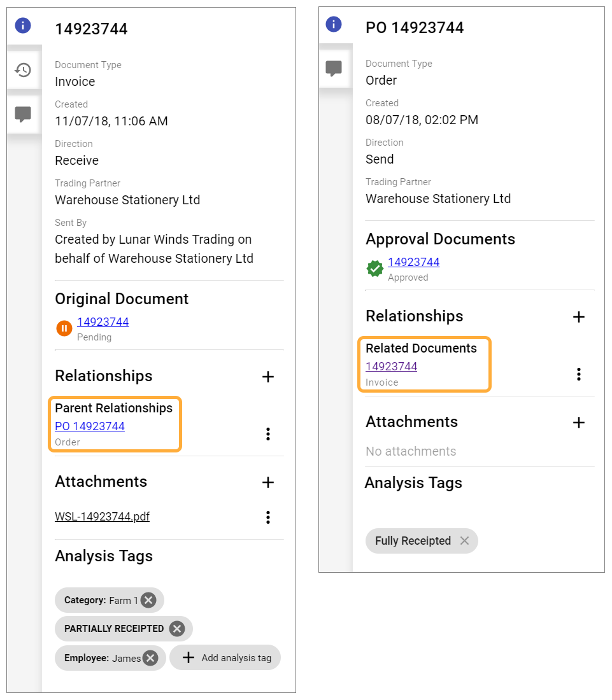Open the kebab menu beside PO 14923744 relationship
The height and width of the screenshot is (700, 612).
click(268, 434)
